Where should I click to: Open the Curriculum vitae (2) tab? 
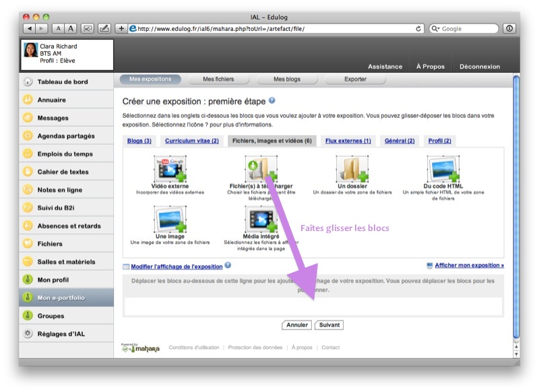tap(192, 141)
